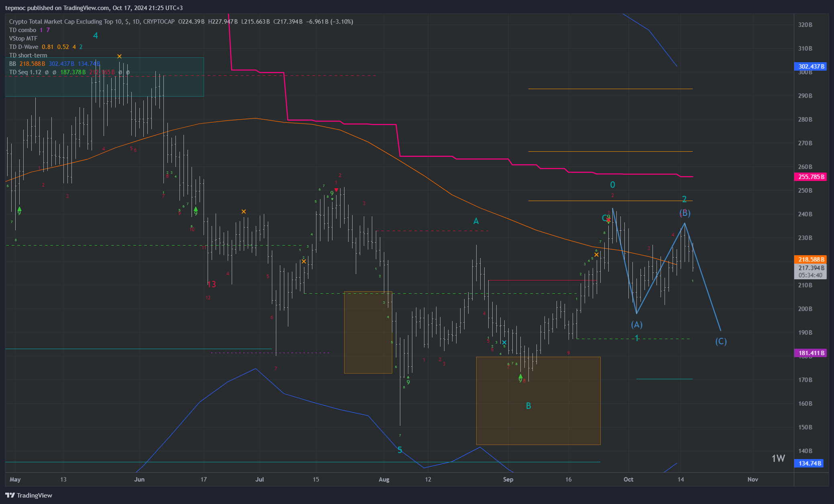This screenshot has height=504, width=834.
Task: Click the May label on the time axis
Action: click(15, 480)
